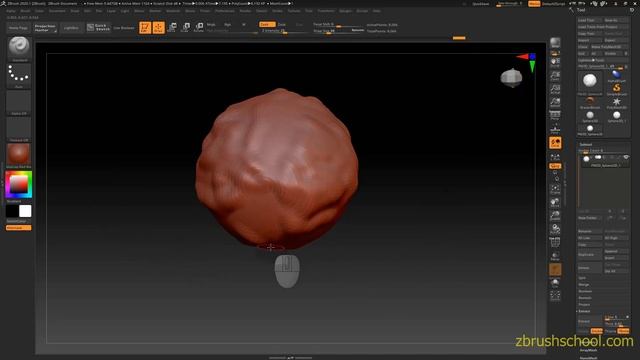Open the Texture Off selector
Screen dimensions: 640x360
coord(19,129)
